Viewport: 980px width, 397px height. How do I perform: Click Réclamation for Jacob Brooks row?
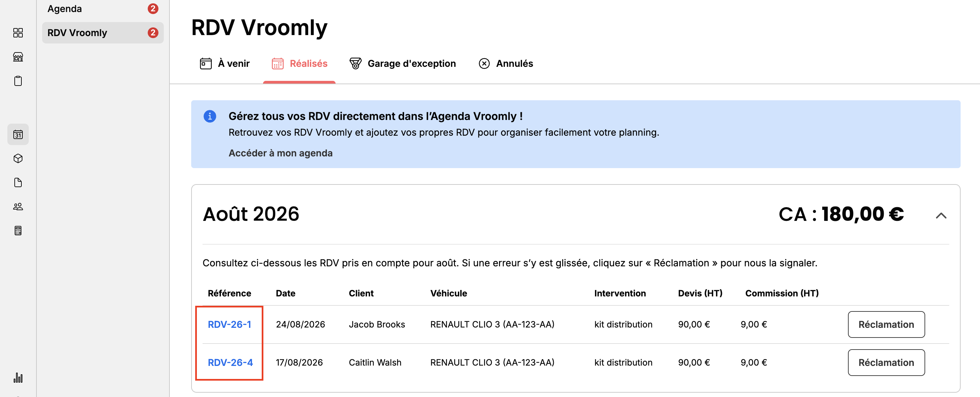(886, 324)
